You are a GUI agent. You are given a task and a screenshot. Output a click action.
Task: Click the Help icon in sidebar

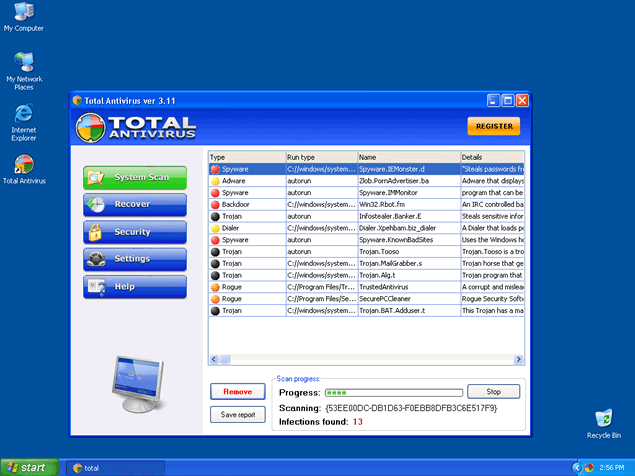point(96,287)
